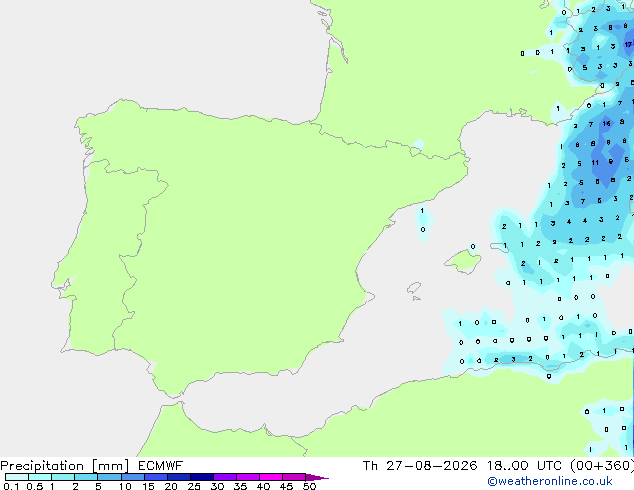Click the '35' legend scale label

[x=240, y=486]
